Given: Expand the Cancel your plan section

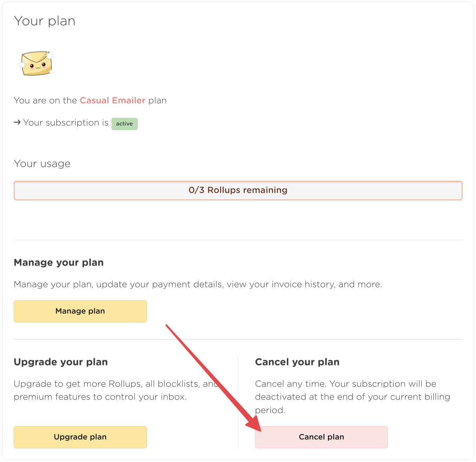Looking at the screenshot, I should pyautogui.click(x=297, y=362).
